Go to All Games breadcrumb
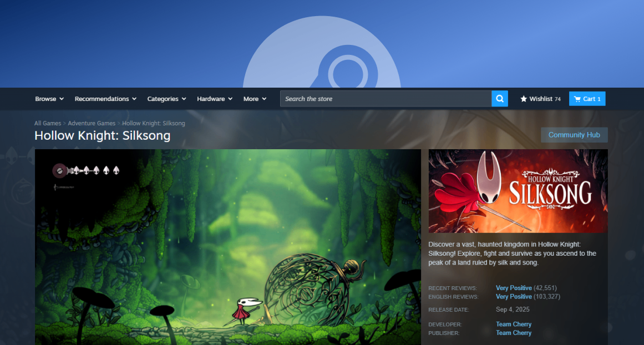This screenshot has width=644, height=345. [x=48, y=123]
